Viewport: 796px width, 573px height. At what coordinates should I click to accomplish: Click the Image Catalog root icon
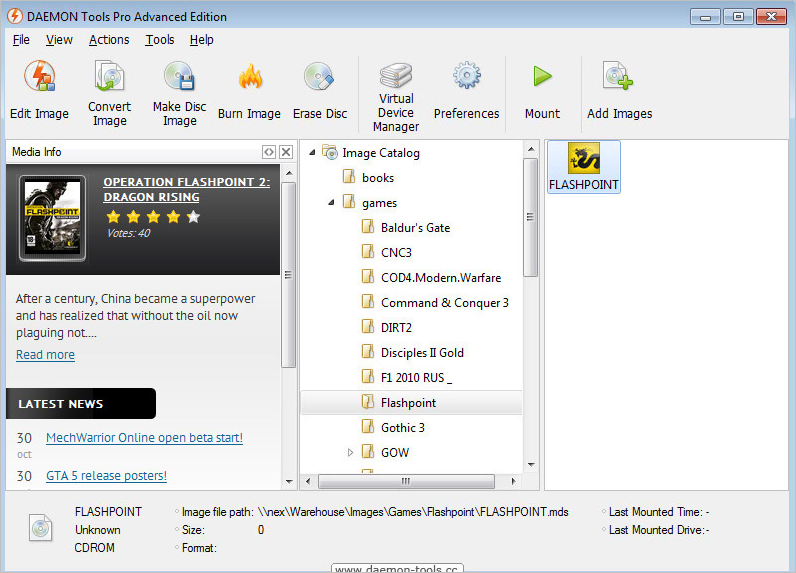pos(330,152)
